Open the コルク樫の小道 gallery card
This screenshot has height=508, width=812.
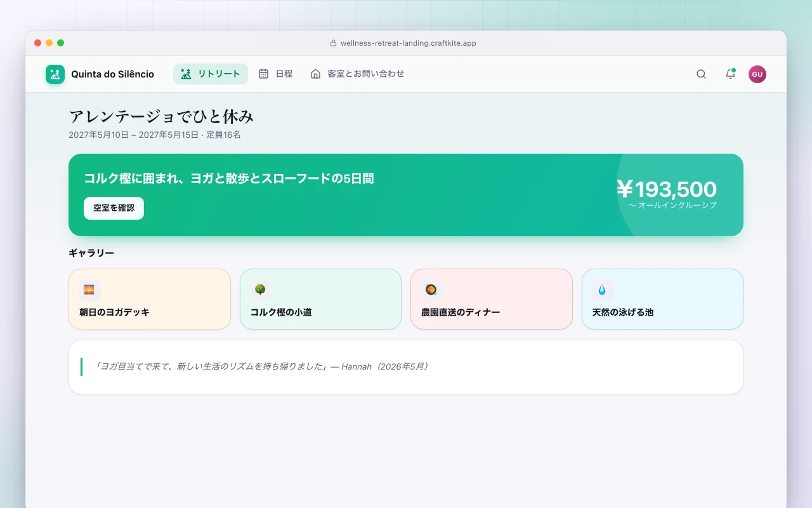[320, 299]
